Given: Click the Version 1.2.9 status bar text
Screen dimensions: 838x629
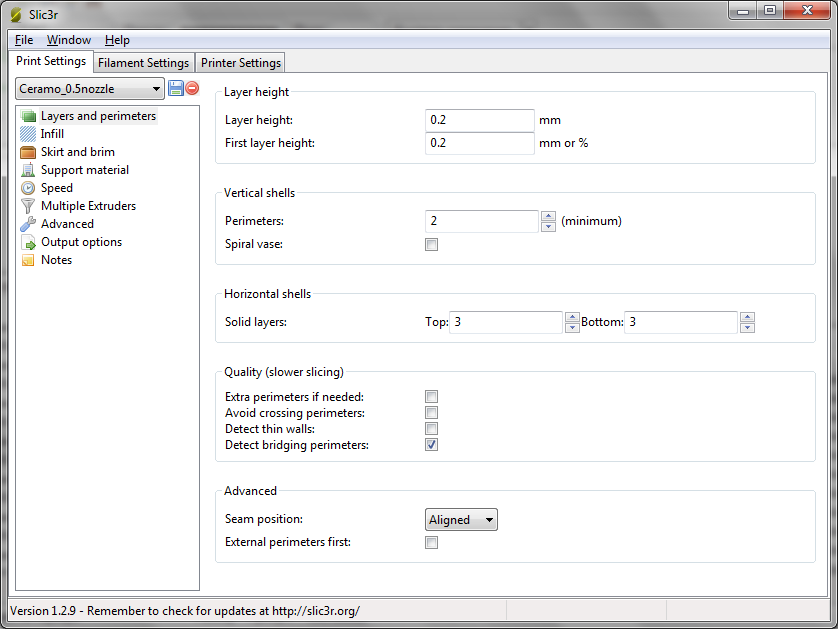Looking at the screenshot, I should (x=185, y=611).
